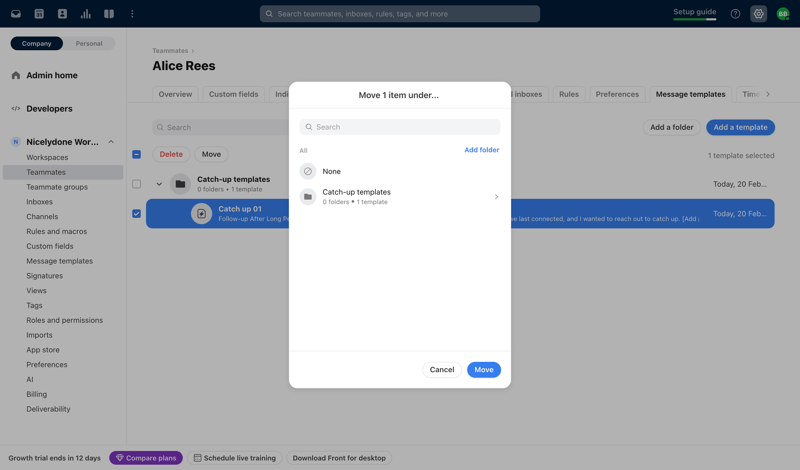Click the templates list search field
Viewport: 800px width, 470px height.
[220, 127]
